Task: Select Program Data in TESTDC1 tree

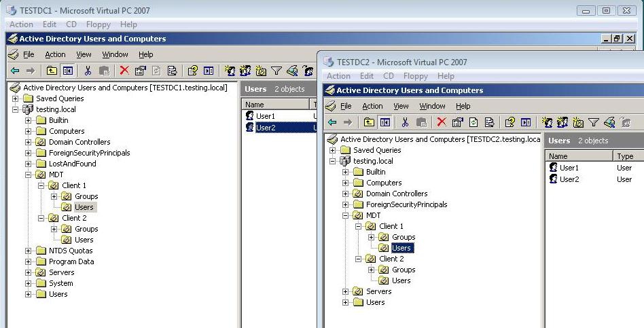Action: (x=71, y=261)
